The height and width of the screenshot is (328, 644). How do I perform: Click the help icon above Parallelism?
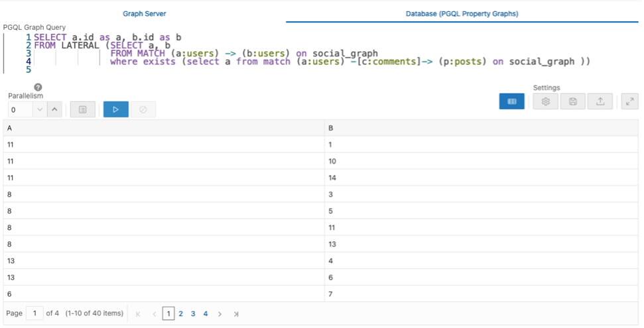pyautogui.click(x=38, y=87)
